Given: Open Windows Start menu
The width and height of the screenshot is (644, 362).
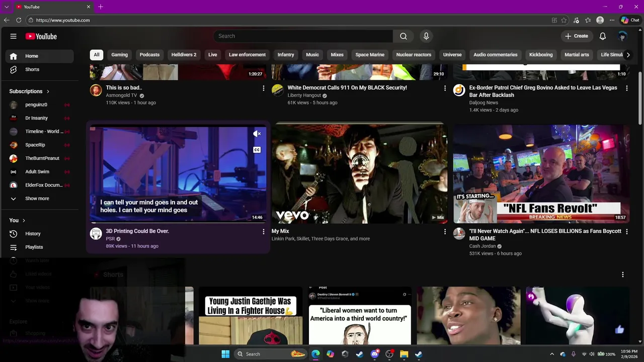Looking at the screenshot, I should 225,354.
